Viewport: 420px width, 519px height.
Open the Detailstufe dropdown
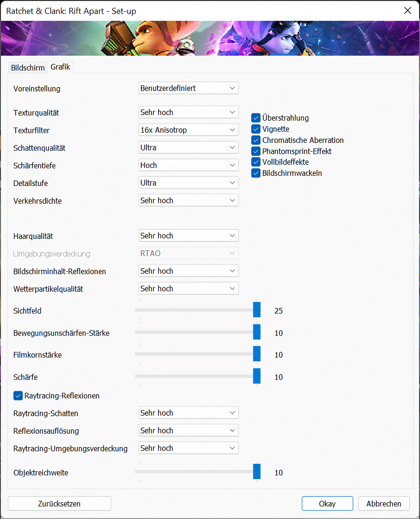coord(188,182)
